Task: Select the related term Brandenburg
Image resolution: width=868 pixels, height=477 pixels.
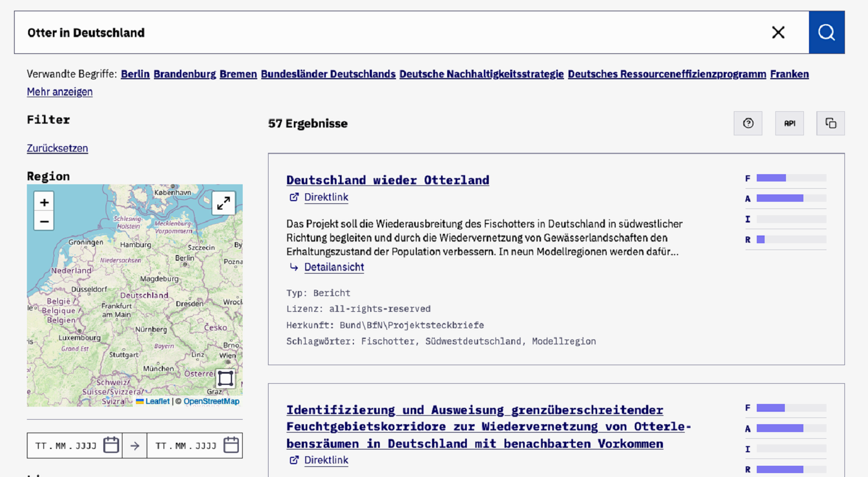Action: [x=184, y=74]
